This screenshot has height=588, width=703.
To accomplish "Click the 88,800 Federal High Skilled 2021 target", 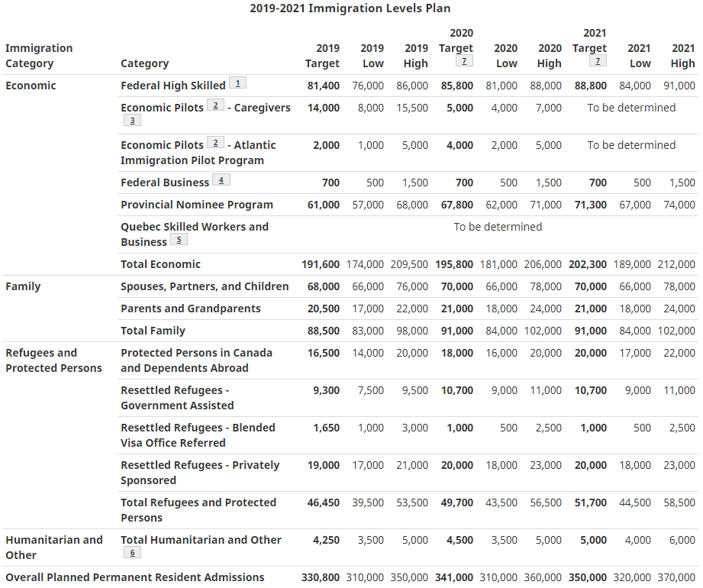I will pos(591,86).
